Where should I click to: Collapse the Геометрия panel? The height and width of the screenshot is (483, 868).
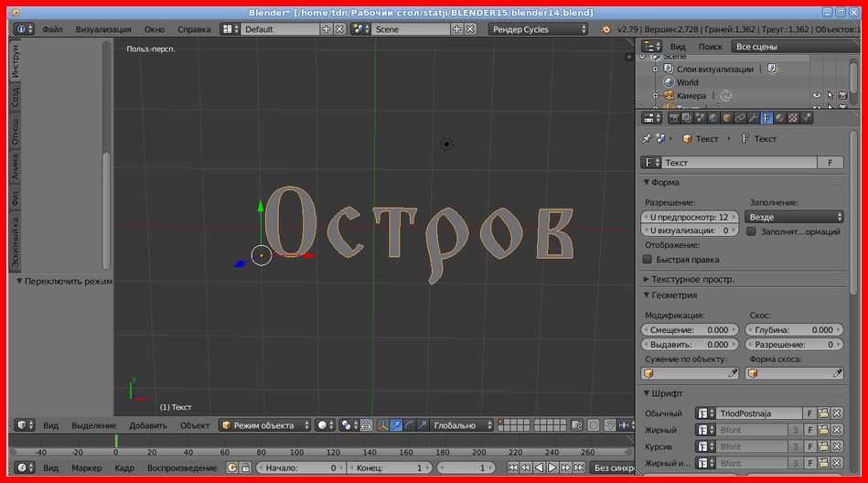coord(646,295)
